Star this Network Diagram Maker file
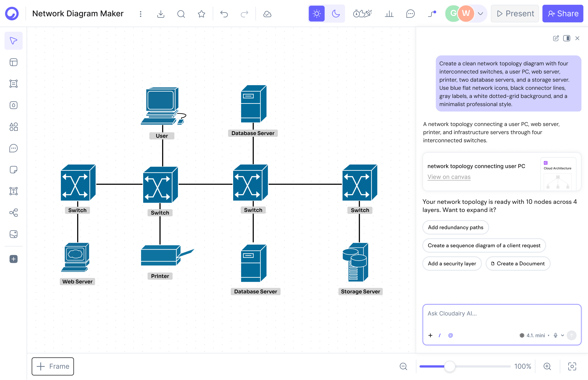This screenshot has width=588, height=380. [x=202, y=14]
